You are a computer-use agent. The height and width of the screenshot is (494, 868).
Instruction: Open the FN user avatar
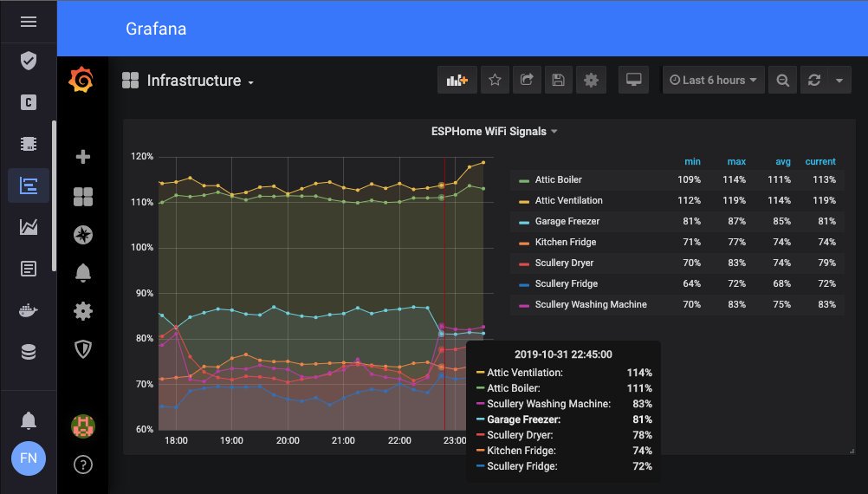tap(29, 458)
